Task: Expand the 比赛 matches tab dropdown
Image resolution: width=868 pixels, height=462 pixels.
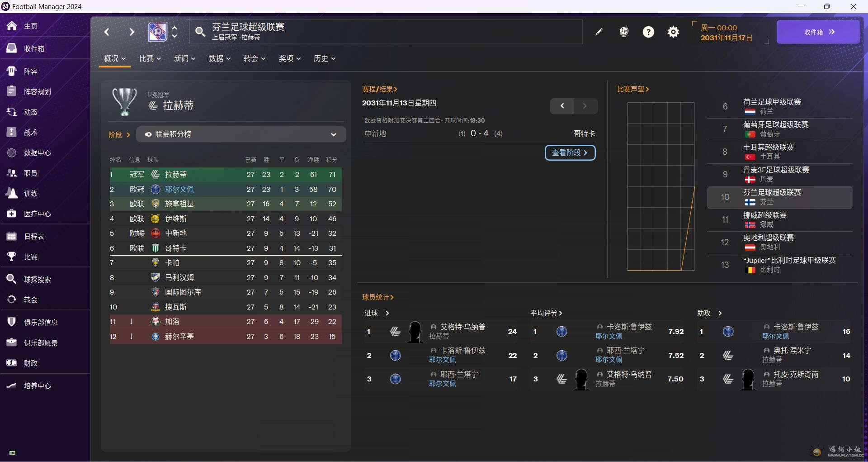Action: click(x=150, y=58)
